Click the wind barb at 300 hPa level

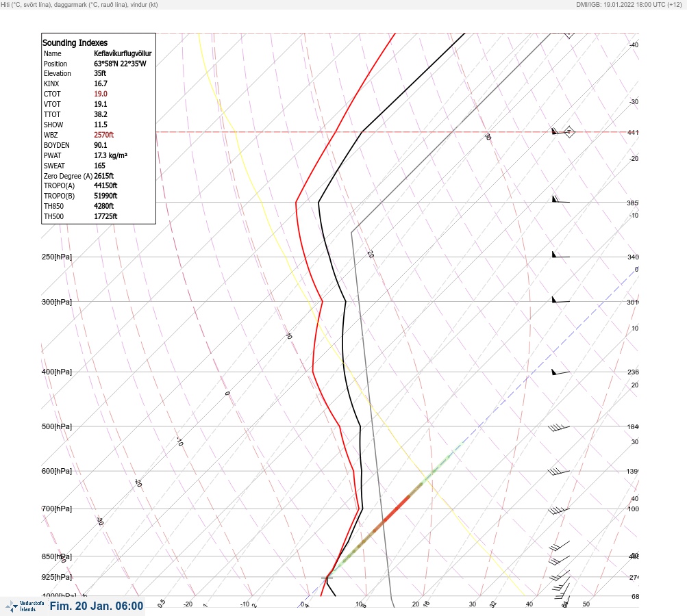560,300
